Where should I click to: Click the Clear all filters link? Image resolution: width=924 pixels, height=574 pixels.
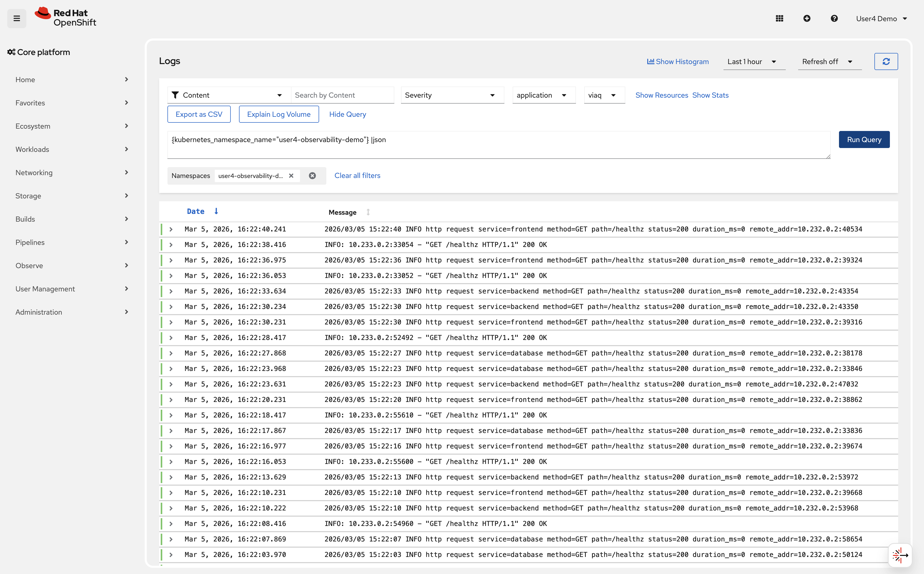[357, 175]
